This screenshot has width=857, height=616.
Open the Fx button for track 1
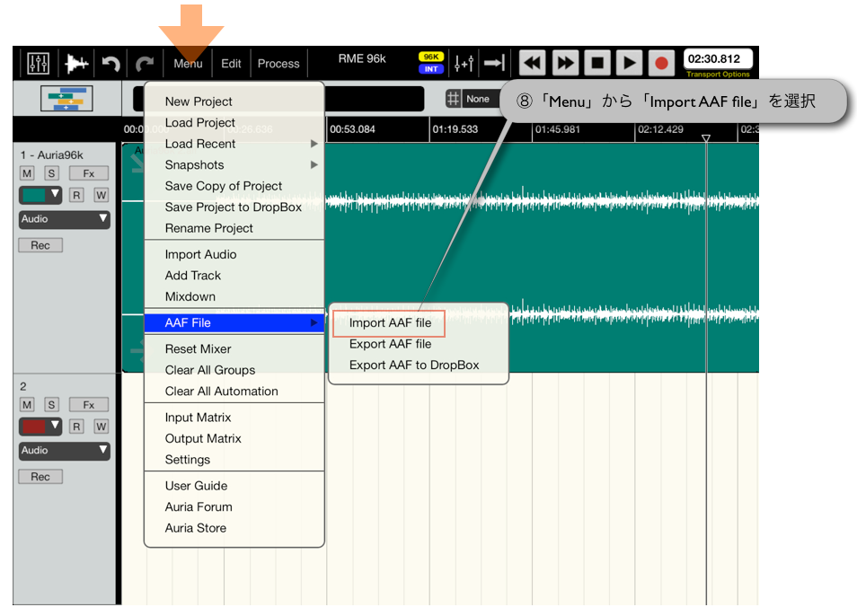pyautogui.click(x=88, y=173)
